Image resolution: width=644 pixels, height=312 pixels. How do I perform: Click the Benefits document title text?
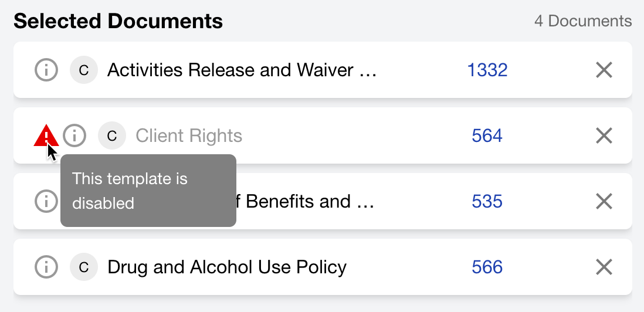[x=309, y=202]
